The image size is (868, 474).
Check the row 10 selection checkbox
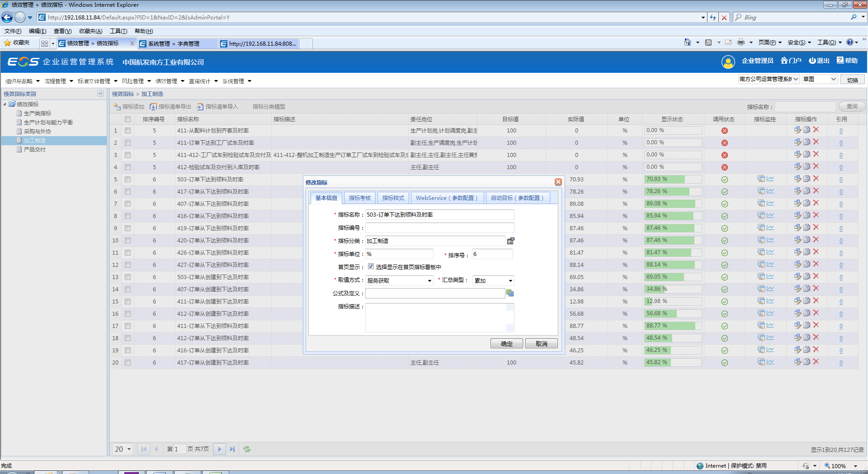tap(128, 241)
